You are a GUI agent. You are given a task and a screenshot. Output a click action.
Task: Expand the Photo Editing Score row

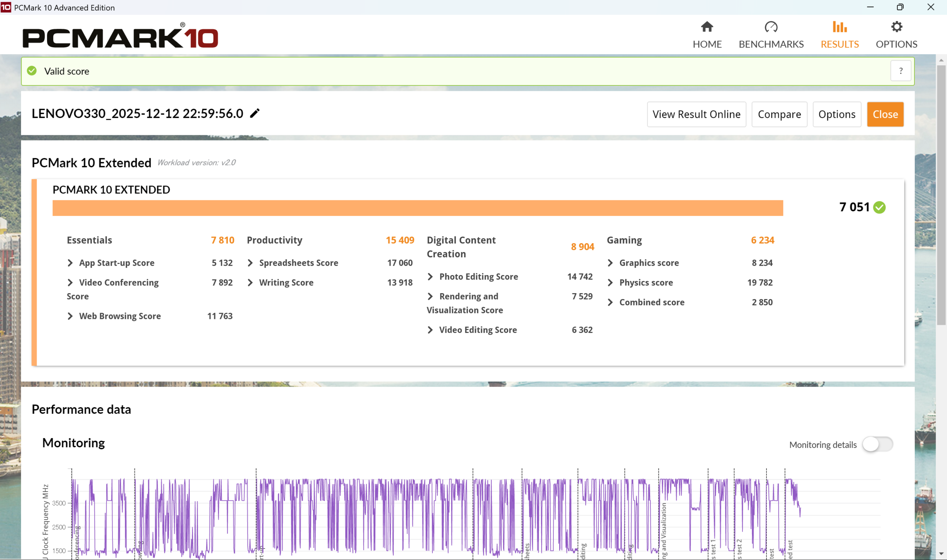pyautogui.click(x=430, y=276)
